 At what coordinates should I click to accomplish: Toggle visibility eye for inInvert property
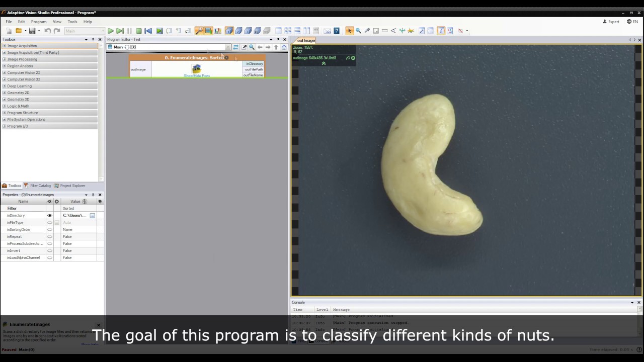click(49, 250)
